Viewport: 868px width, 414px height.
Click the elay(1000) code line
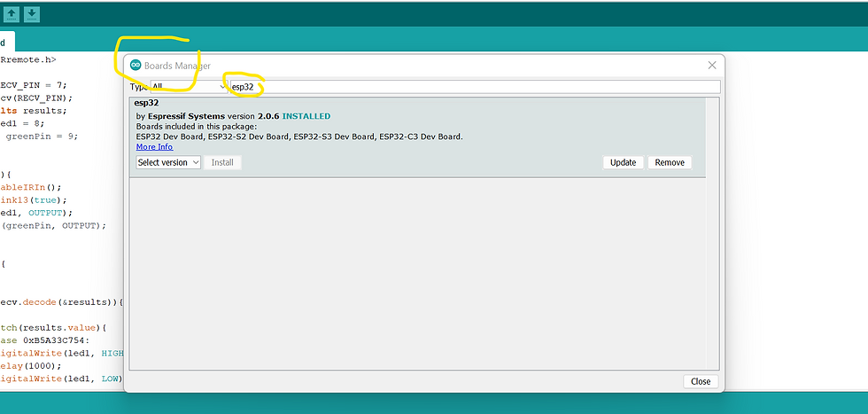click(31, 366)
